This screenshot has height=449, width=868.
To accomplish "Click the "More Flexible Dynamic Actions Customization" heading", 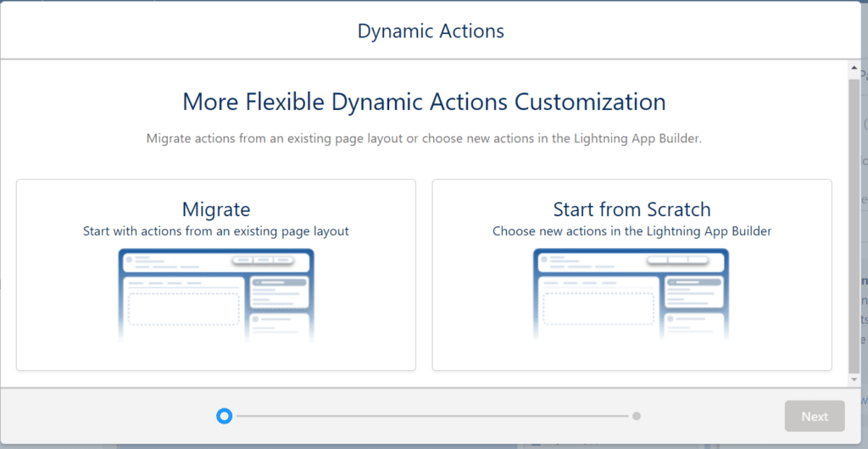I will 424,103.
